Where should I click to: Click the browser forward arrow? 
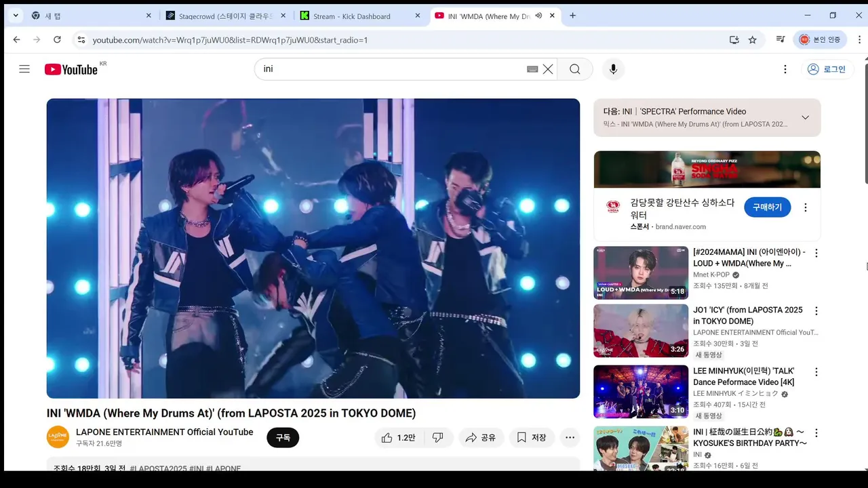pyautogui.click(x=37, y=40)
